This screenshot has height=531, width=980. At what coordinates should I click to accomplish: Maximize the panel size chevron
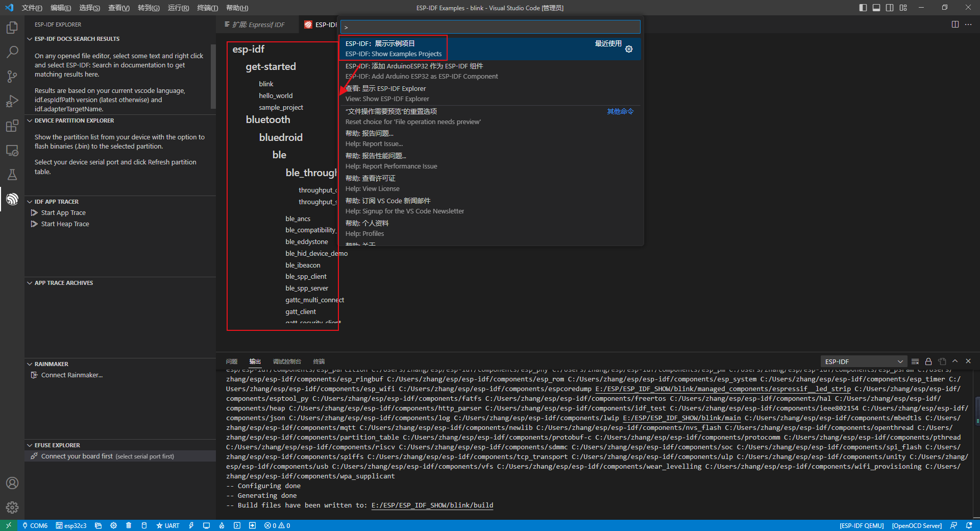[955, 361]
